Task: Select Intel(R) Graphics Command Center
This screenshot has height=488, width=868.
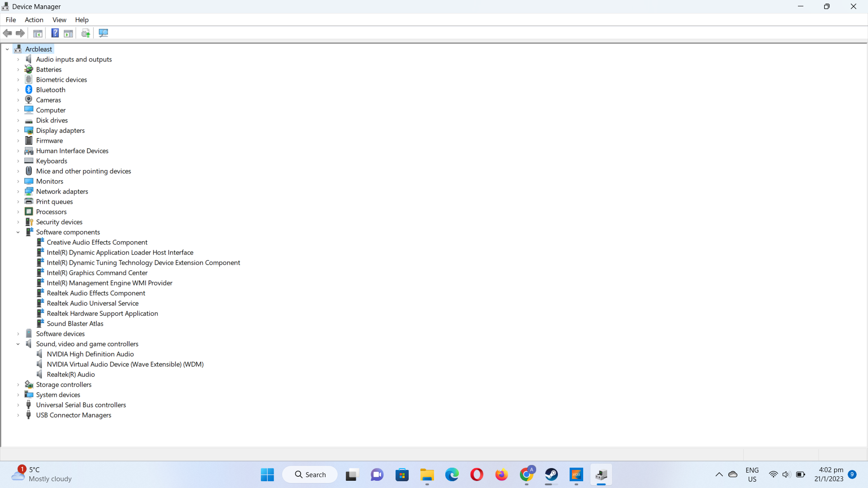Action: click(97, 272)
